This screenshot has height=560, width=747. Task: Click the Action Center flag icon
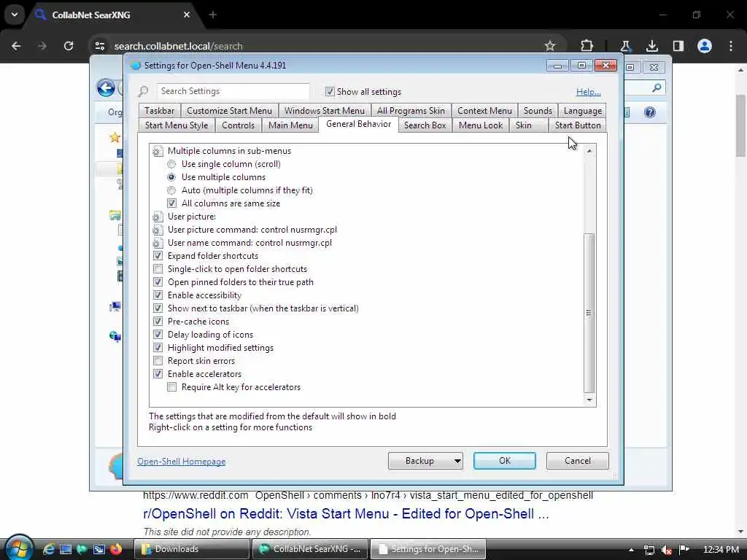point(684,549)
